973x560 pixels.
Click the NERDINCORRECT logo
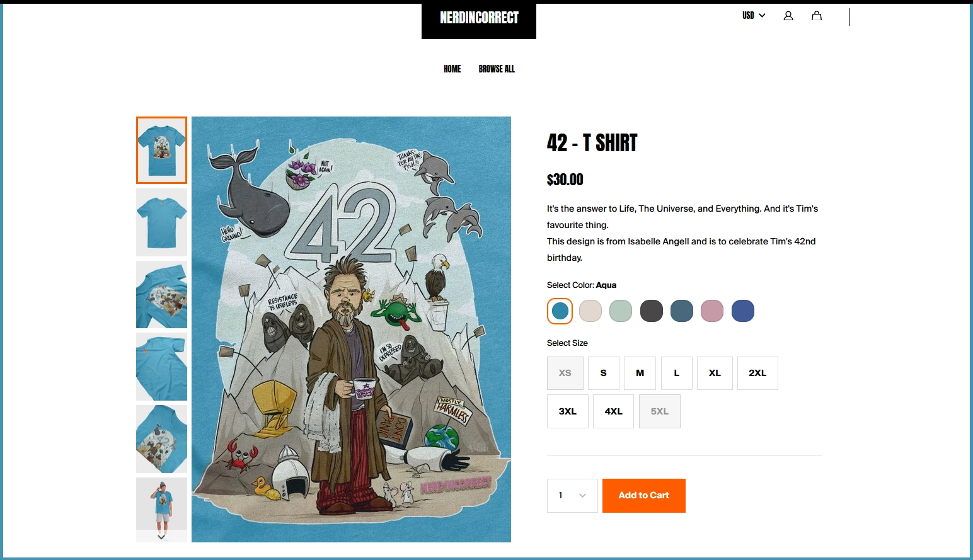click(x=479, y=18)
